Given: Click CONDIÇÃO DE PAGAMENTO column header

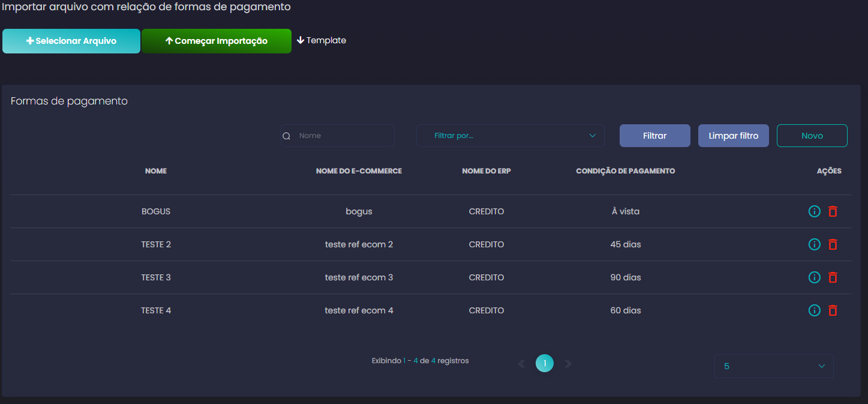Looking at the screenshot, I should [626, 171].
